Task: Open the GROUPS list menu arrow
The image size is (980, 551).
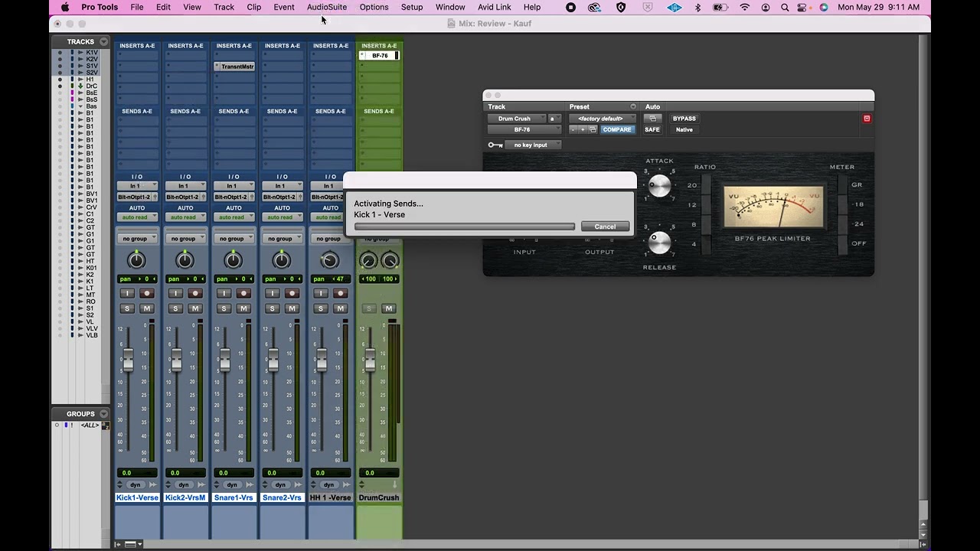Action: pyautogui.click(x=103, y=414)
